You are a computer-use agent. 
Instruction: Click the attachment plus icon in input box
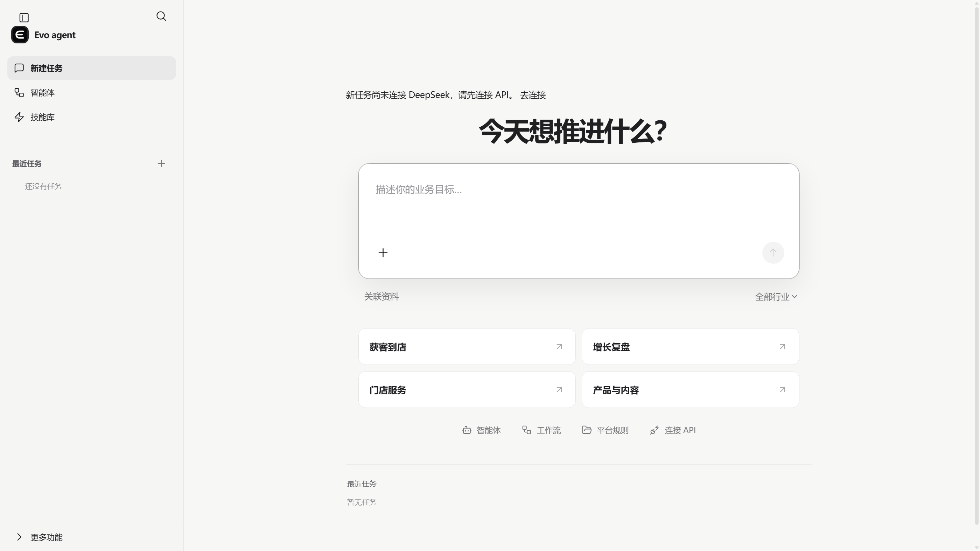point(383,253)
